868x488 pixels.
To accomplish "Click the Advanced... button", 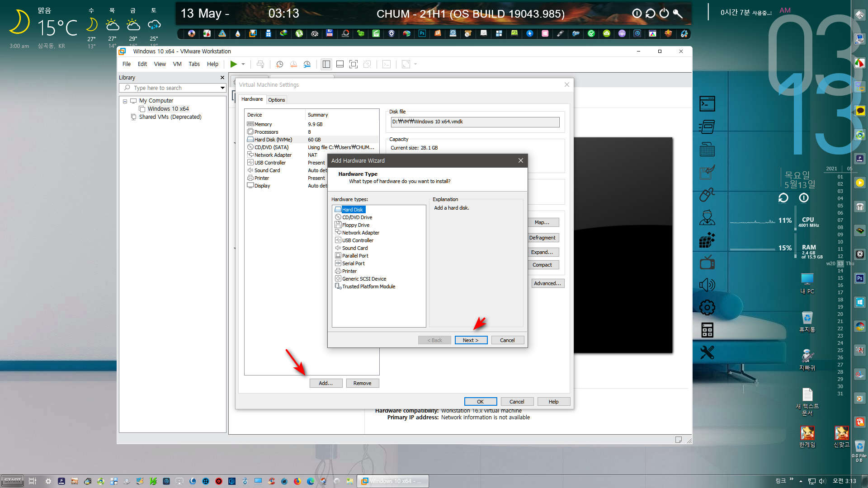I will coord(547,283).
